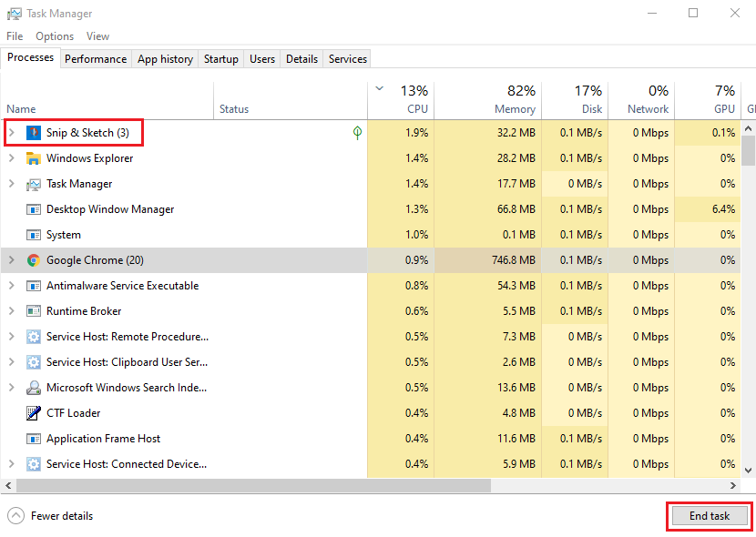Expand Service Host: Connected Device group
756x537 pixels.
[x=12, y=464]
